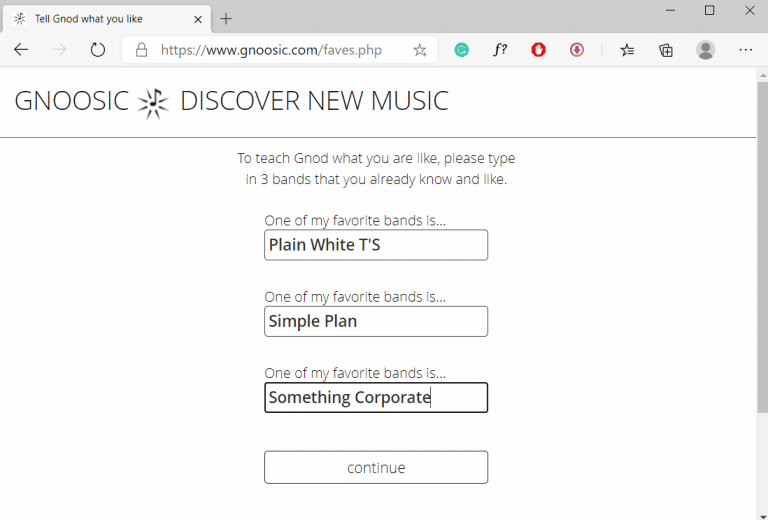Screen dimensions: 768x520
Task: View site security lock information
Action: [142, 49]
